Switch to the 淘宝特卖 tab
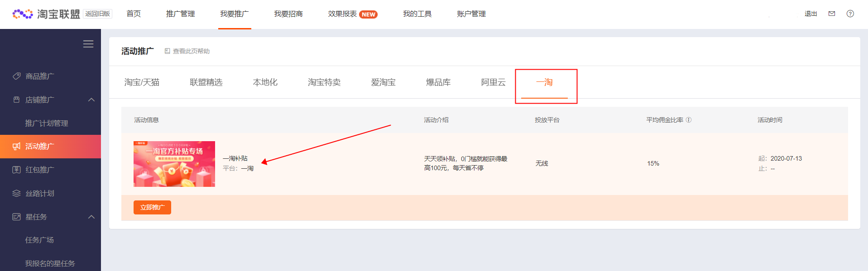This screenshot has height=271, width=868. pyautogui.click(x=324, y=82)
